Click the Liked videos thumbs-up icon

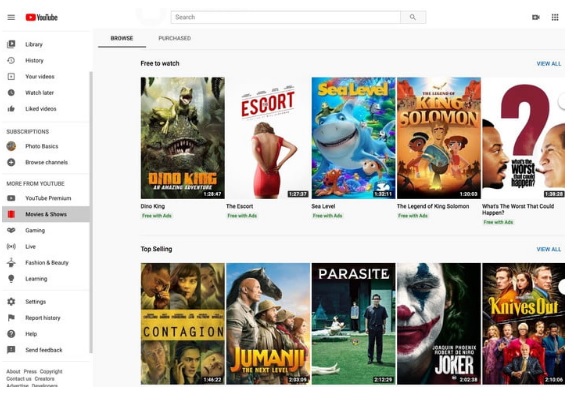[11, 109]
